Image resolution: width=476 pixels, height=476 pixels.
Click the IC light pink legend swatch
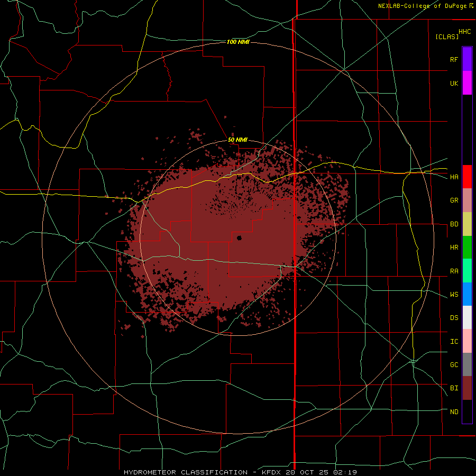(x=467, y=341)
